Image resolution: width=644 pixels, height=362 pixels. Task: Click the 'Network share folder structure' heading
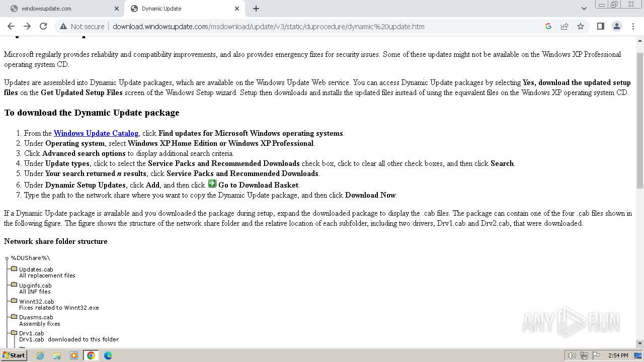(56, 241)
